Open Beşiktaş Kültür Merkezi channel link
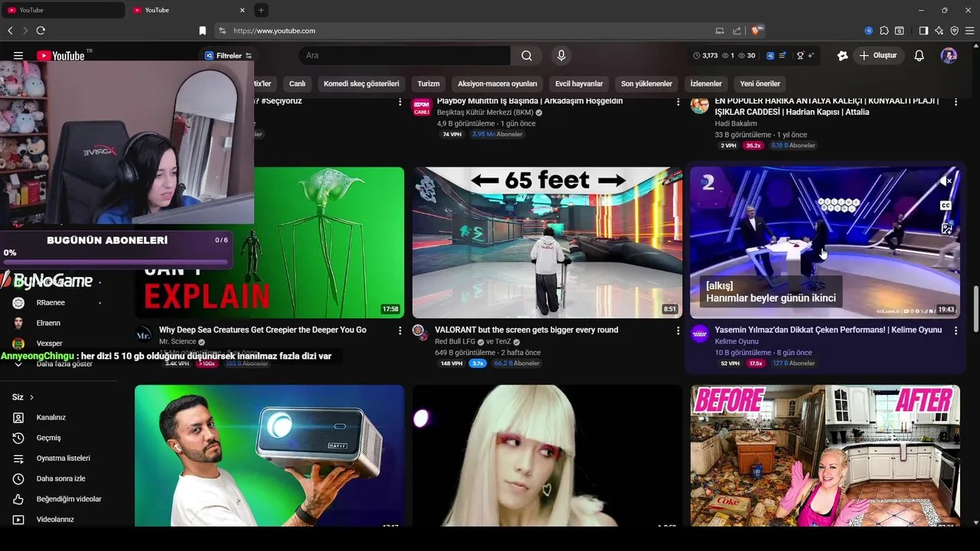980x551 pixels. pos(485,112)
